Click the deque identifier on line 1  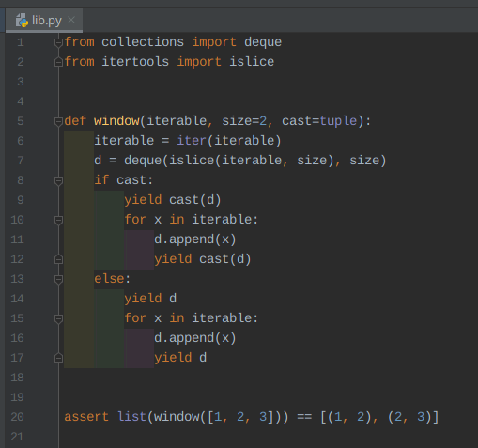[263, 42]
